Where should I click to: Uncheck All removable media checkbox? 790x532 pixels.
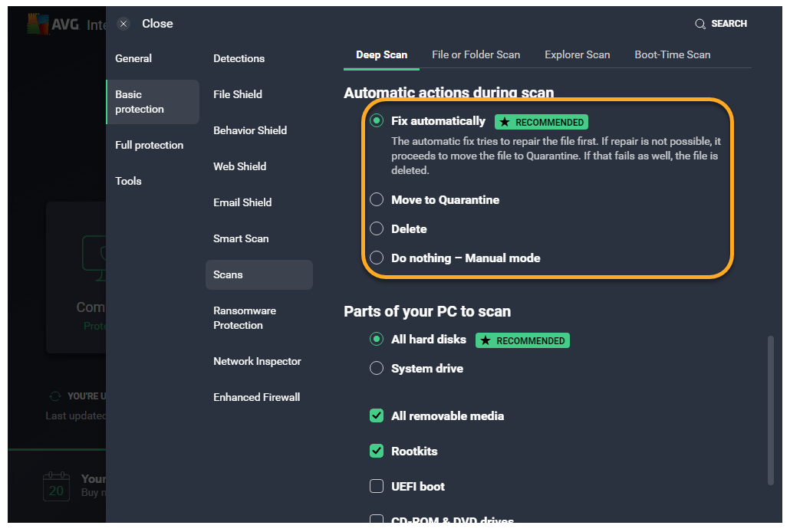click(x=377, y=416)
